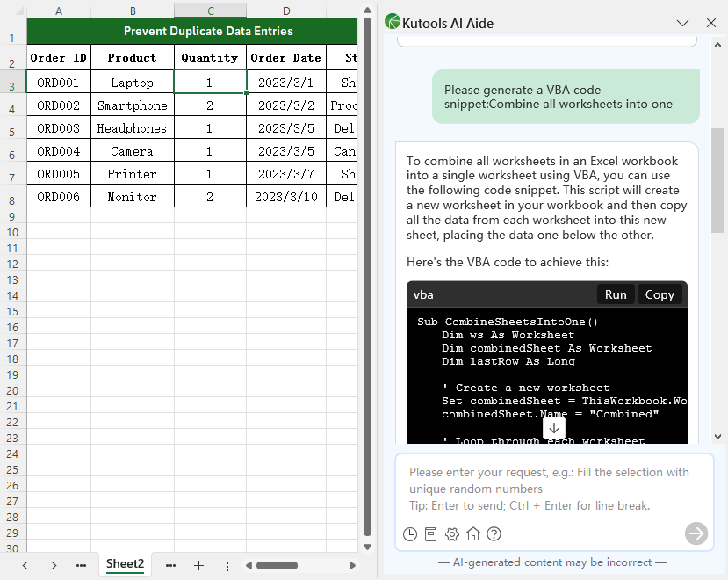The image size is (728, 580).
Task: Click the prompt library icon
Action: (x=430, y=534)
